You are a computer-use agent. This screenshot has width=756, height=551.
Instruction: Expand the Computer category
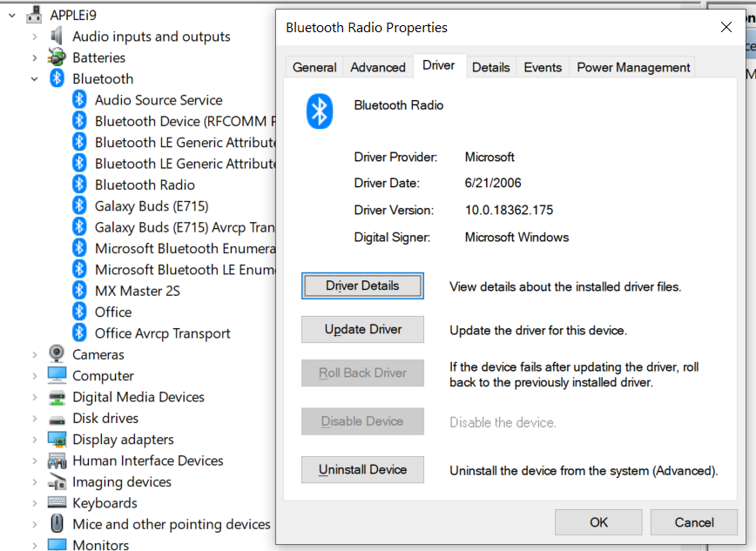(x=34, y=376)
